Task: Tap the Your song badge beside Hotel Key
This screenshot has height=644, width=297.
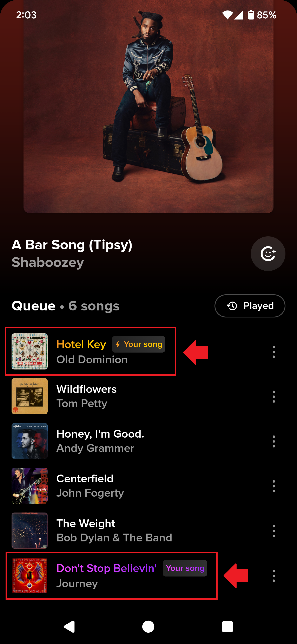Action: (x=138, y=344)
